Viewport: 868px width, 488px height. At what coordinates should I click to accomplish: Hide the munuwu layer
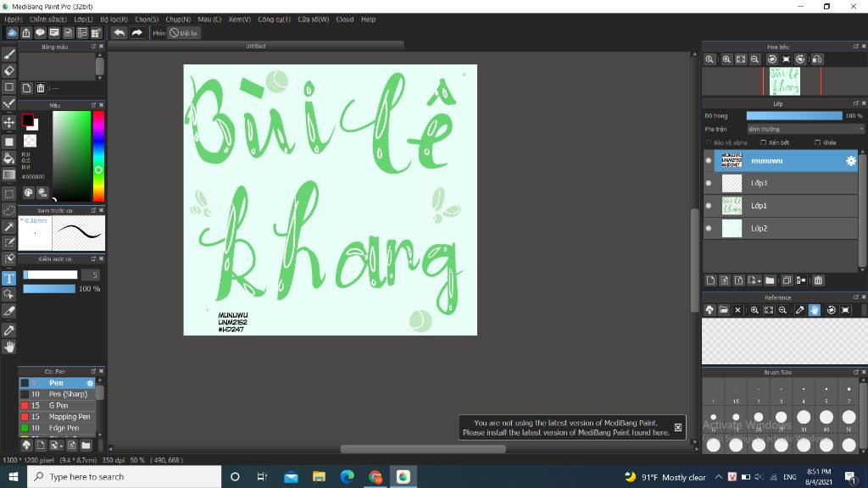click(709, 161)
